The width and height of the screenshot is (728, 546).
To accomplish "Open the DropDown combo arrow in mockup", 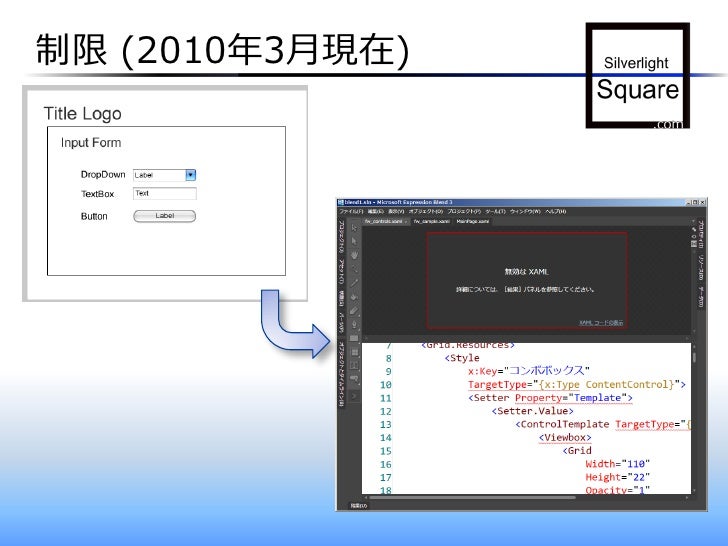I will pyautogui.click(x=190, y=175).
